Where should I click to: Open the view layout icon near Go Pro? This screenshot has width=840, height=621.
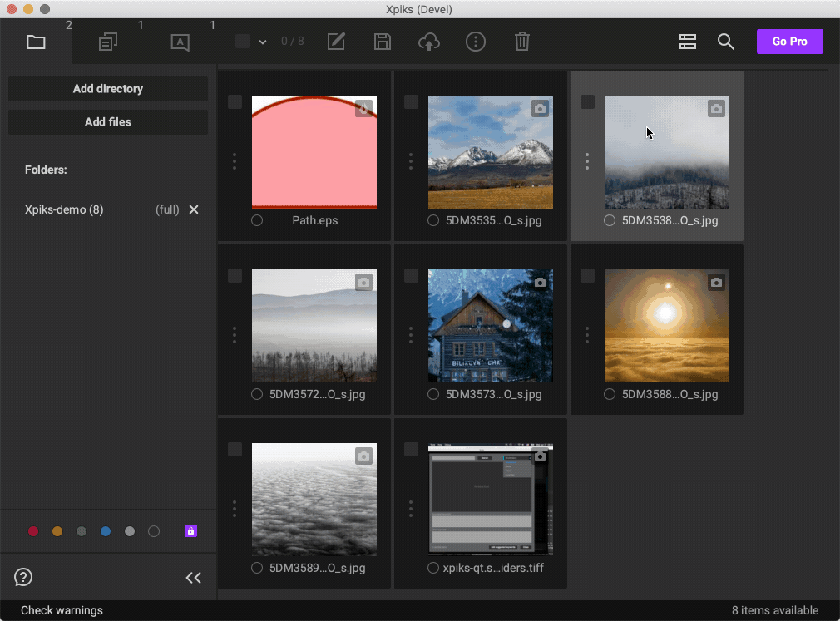(687, 42)
